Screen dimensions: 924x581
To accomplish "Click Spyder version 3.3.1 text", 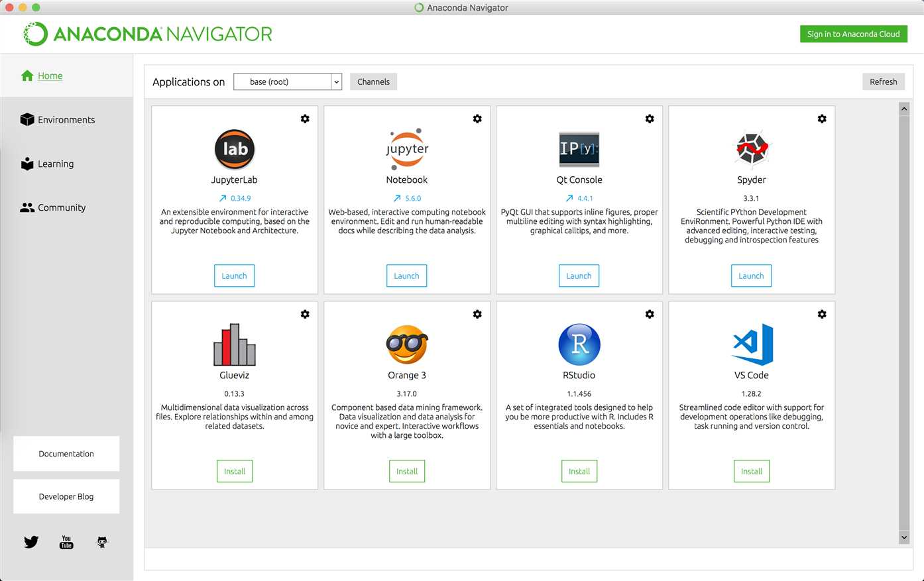I will click(x=751, y=198).
